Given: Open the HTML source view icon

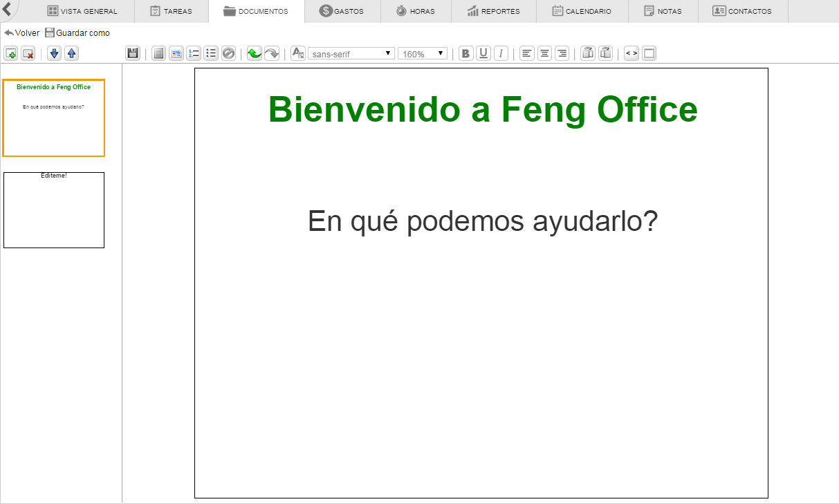Looking at the screenshot, I should click(631, 54).
